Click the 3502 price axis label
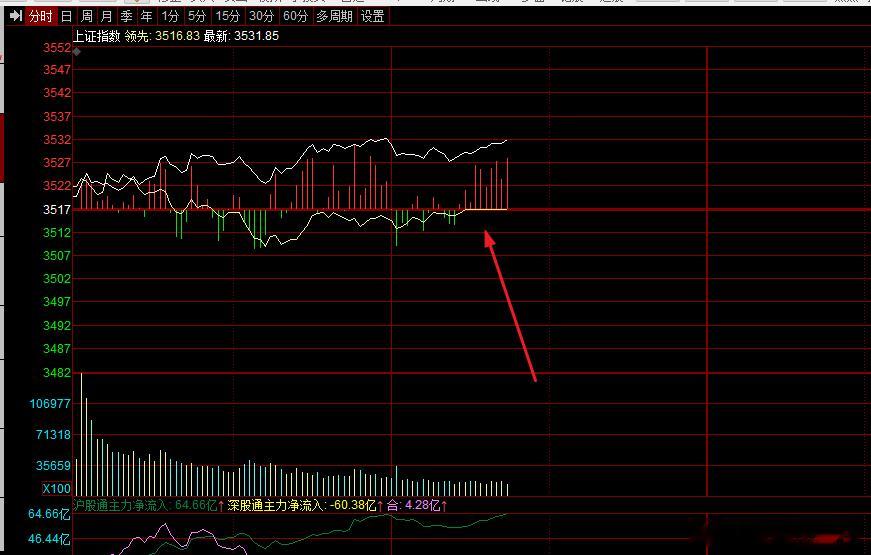Screen dimensions: 871x555 (x=57, y=278)
